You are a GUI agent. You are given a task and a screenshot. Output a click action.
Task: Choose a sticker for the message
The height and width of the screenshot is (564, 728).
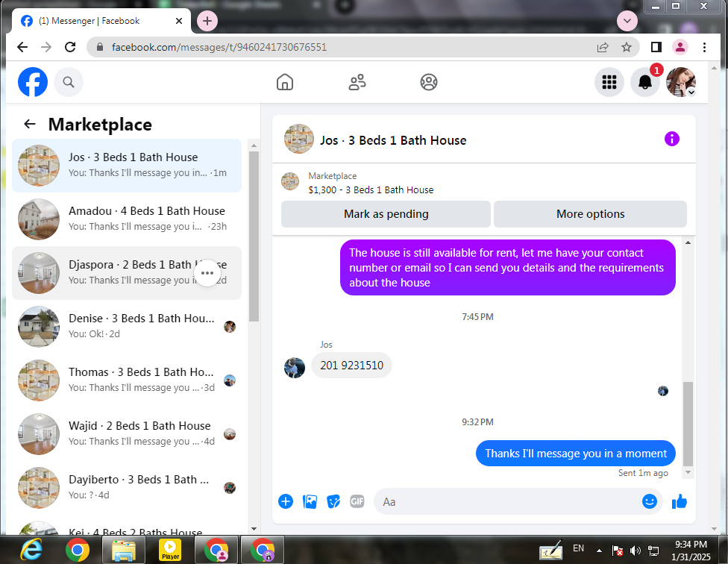333,501
